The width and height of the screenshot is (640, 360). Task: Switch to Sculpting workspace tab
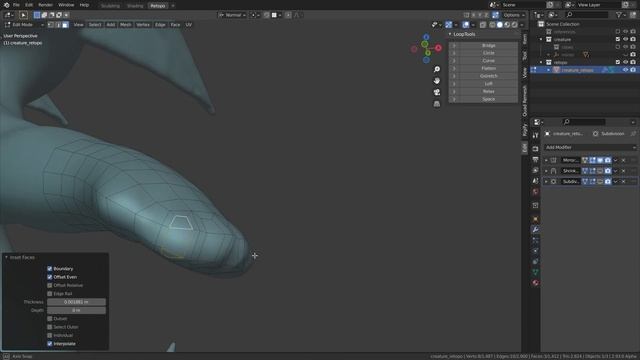tap(110, 6)
